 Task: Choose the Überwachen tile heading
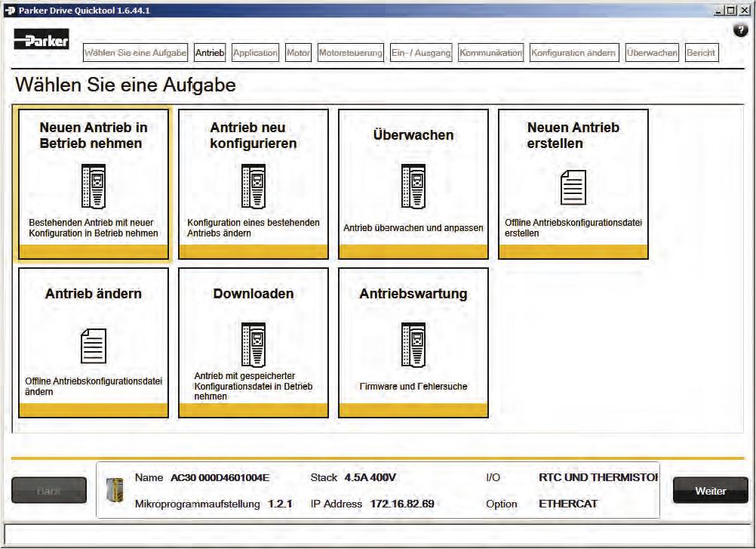click(413, 135)
